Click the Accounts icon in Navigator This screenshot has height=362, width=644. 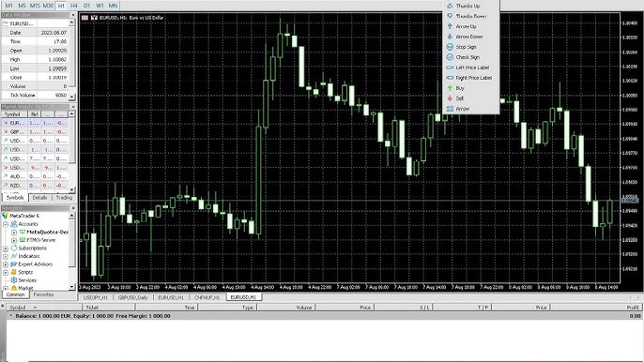(x=14, y=224)
